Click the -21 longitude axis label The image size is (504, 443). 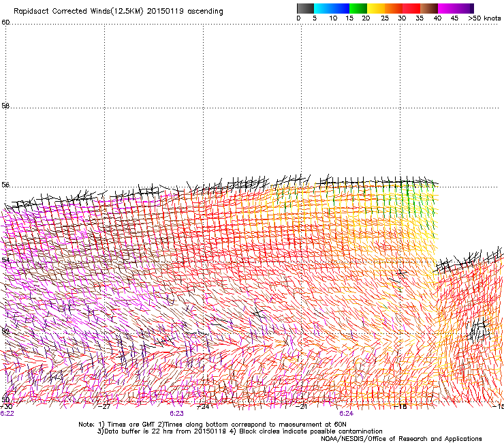pos(301,407)
